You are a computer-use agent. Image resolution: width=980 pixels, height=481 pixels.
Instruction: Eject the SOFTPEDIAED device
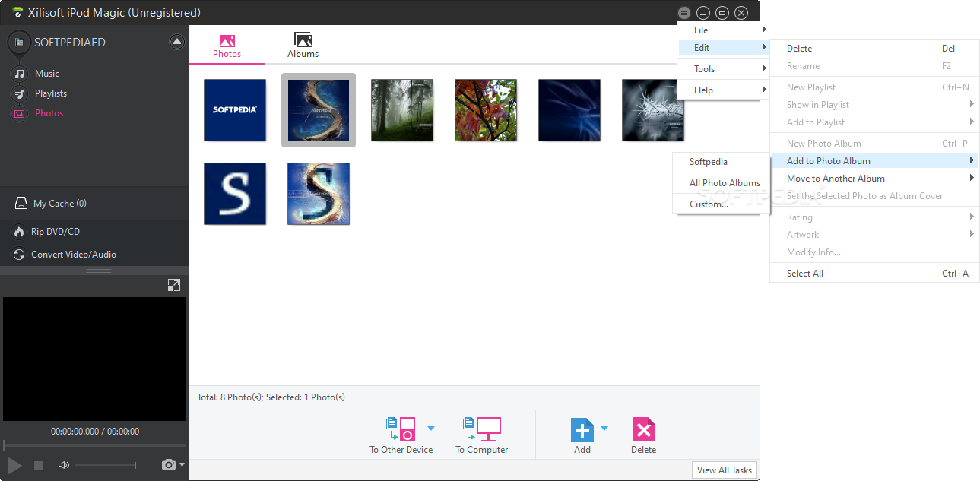pos(177,42)
